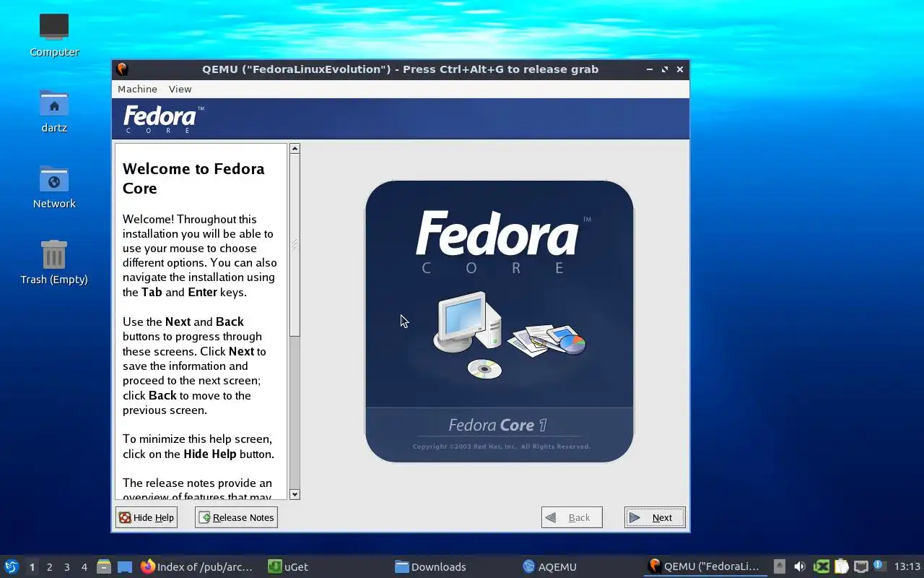Click the 13:13 clock
Image resolution: width=924 pixels, height=578 pixels.
click(907, 566)
